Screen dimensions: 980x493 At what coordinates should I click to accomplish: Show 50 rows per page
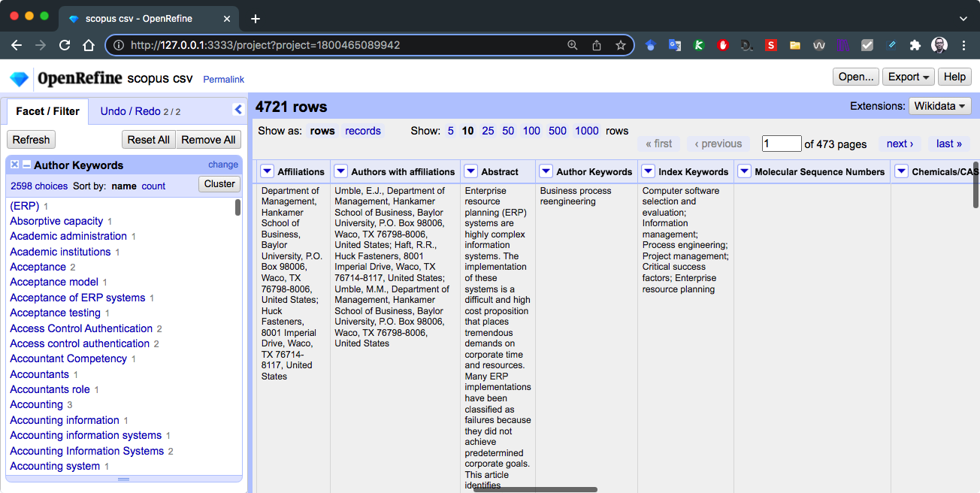coord(508,131)
